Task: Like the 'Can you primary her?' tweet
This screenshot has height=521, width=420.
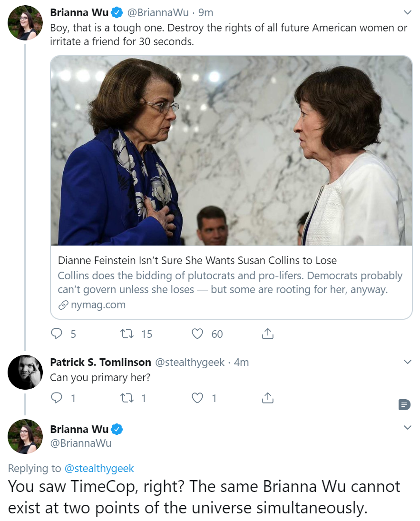Action: pos(197,397)
